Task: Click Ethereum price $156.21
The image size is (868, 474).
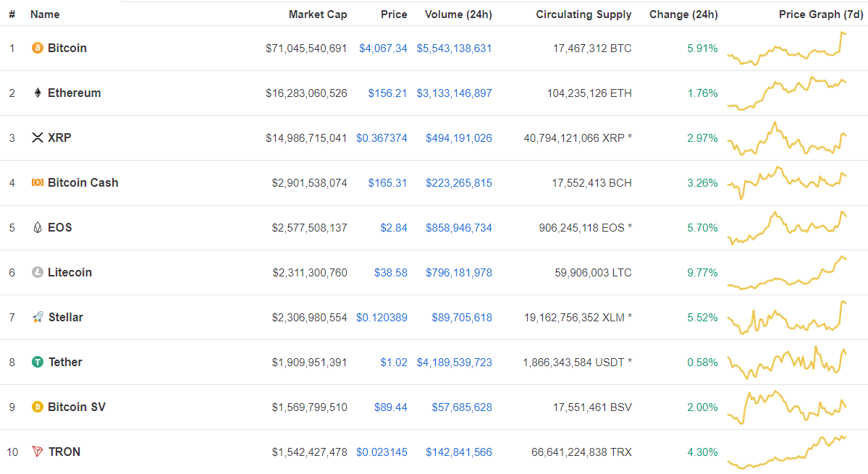Action: (387, 93)
